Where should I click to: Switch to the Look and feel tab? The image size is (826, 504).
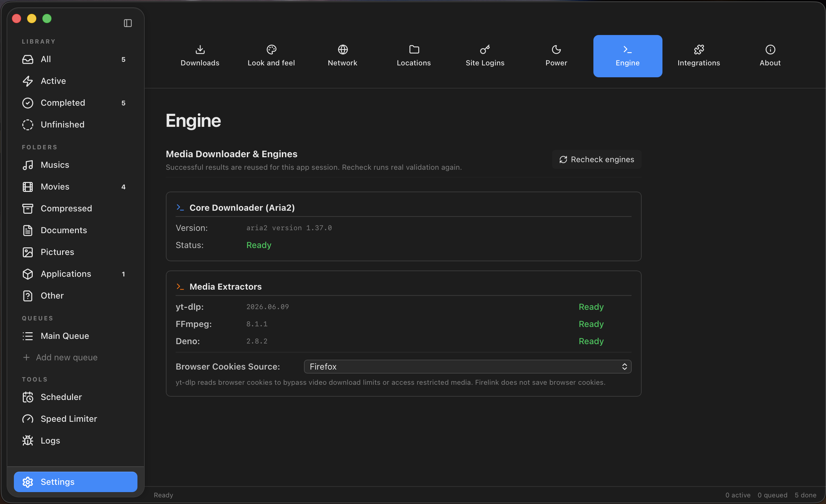pos(271,56)
